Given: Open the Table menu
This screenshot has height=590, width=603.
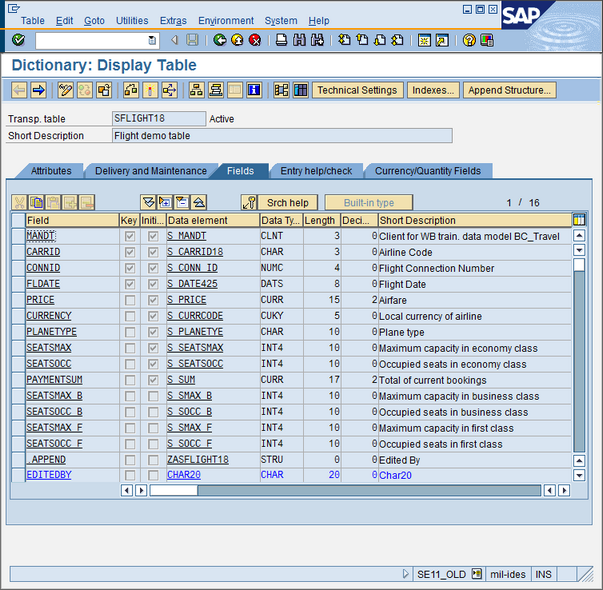Looking at the screenshot, I should [x=33, y=21].
